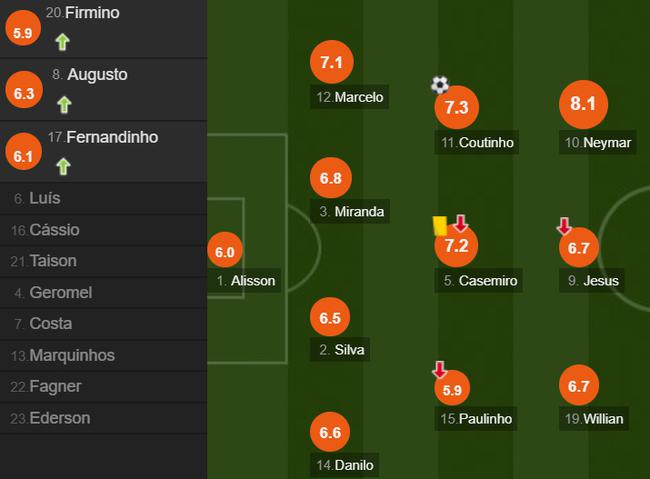This screenshot has height=479, width=650.
Task: Click Silva's 6.5 rating circle
Action: tap(331, 316)
